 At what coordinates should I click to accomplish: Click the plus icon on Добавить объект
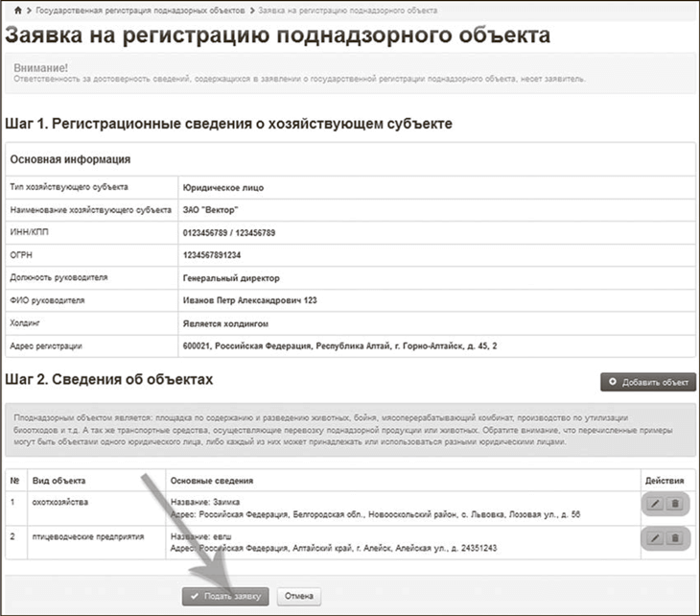pos(613,382)
